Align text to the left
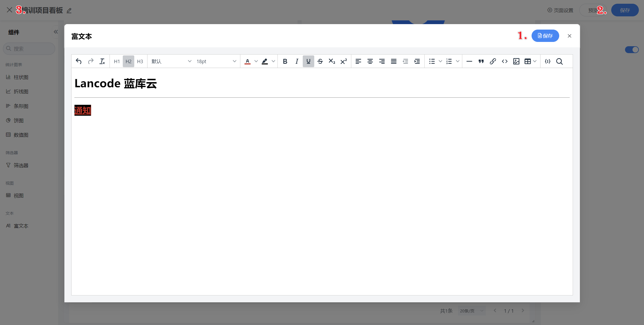This screenshot has height=325, width=644. 358,61
